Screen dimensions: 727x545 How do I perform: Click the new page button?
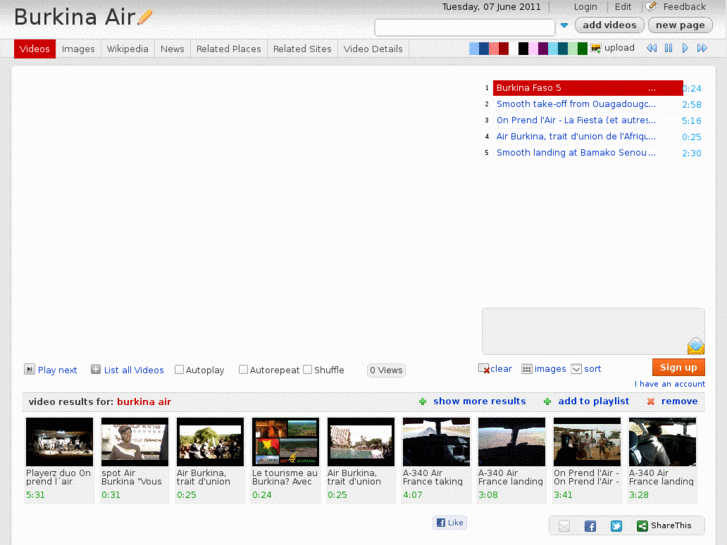click(680, 26)
